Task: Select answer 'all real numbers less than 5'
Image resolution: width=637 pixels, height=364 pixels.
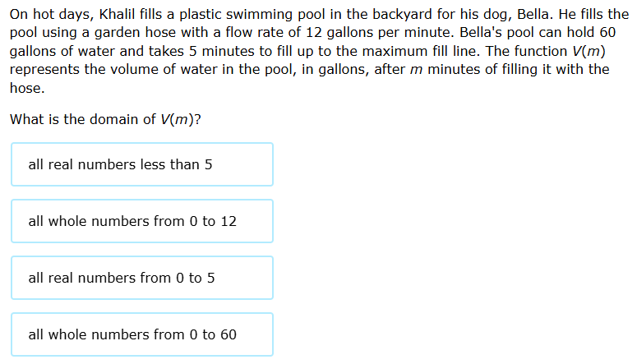Action: tap(142, 164)
